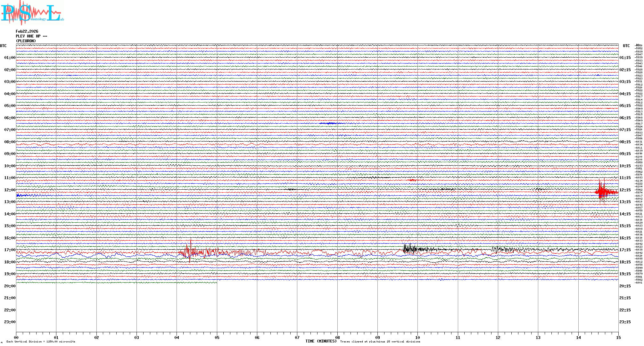This screenshot has height=346, width=644.
Task: Click the traces clipped footnote text
Action: coord(380,342)
